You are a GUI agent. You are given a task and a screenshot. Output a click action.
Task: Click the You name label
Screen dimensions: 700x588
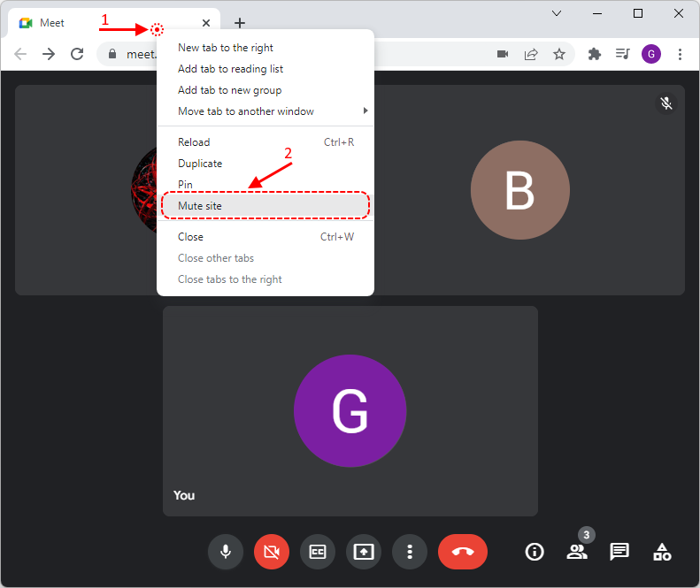coord(184,495)
